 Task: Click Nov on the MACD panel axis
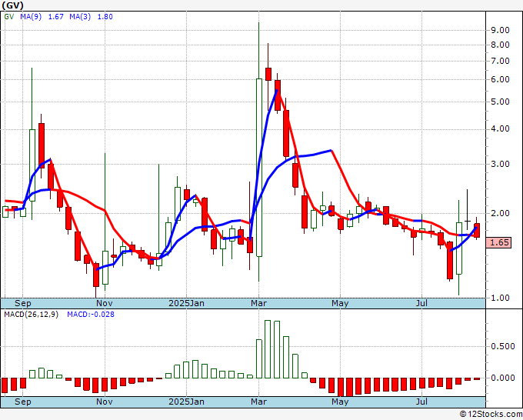[105, 402]
